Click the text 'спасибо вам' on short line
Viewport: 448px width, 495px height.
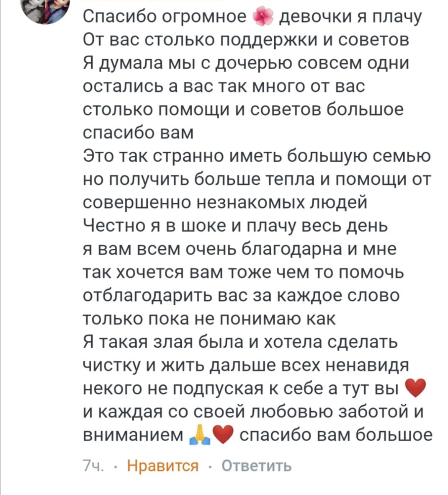(x=138, y=133)
